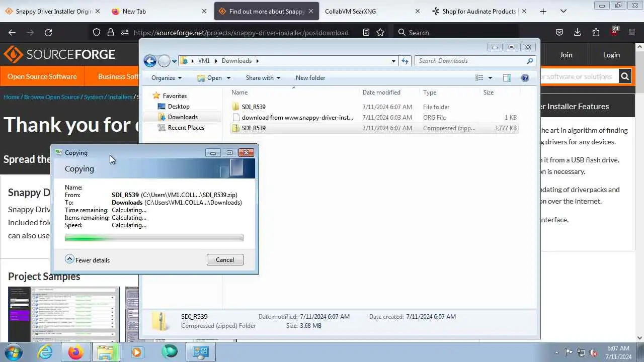Screen dimensions: 644x362
Task: Click the Explorer forward navigation arrow
Action: click(164, 61)
